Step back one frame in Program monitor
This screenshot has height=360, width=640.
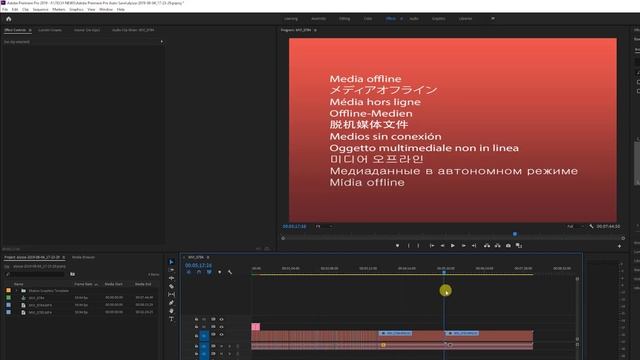coord(442,246)
